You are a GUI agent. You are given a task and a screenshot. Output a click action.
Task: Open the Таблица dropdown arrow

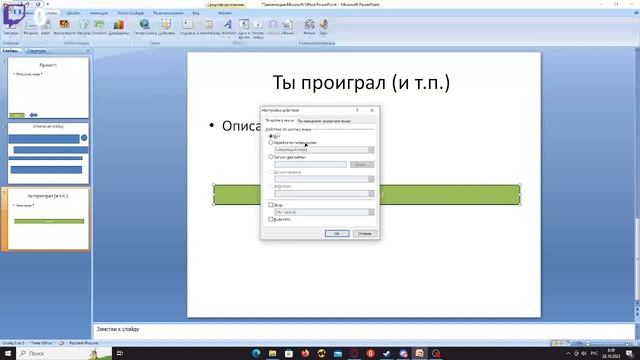click(11, 36)
